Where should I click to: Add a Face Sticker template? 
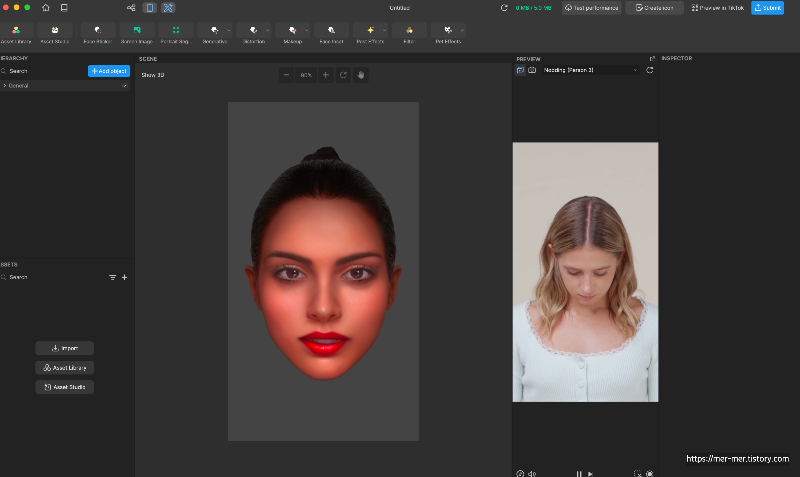(x=97, y=31)
